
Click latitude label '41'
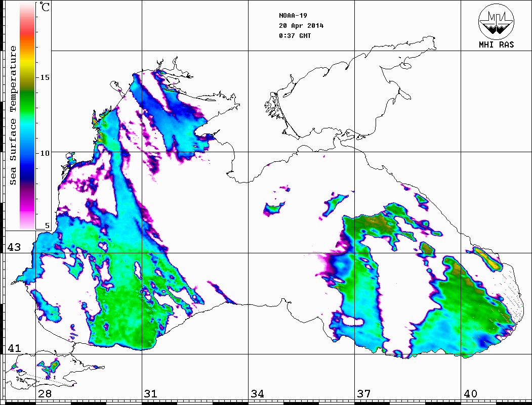14,348
